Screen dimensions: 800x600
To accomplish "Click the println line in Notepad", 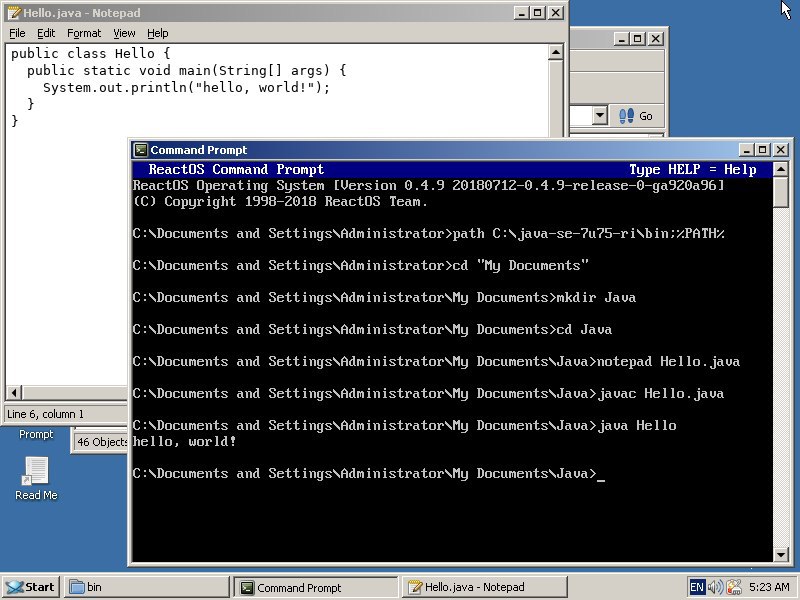I will (186, 87).
